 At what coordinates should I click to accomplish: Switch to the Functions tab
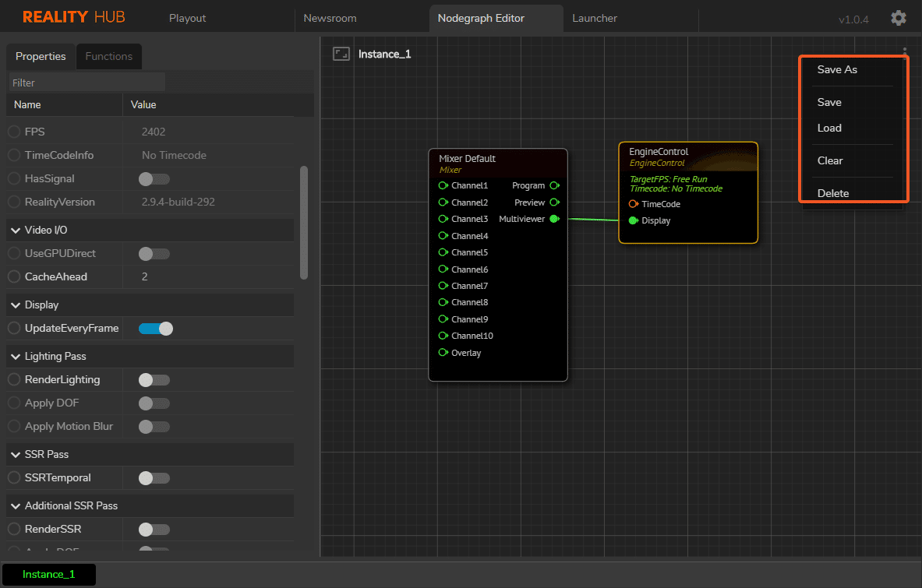(108, 56)
